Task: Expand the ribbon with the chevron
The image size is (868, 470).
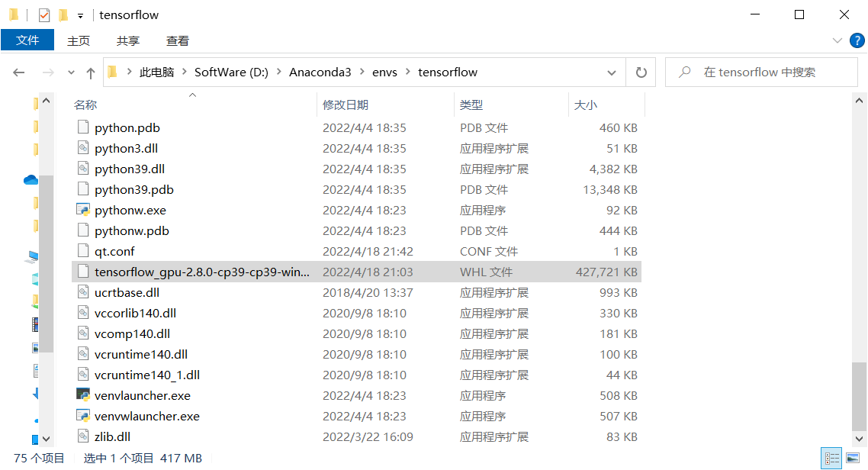Action: (837, 40)
